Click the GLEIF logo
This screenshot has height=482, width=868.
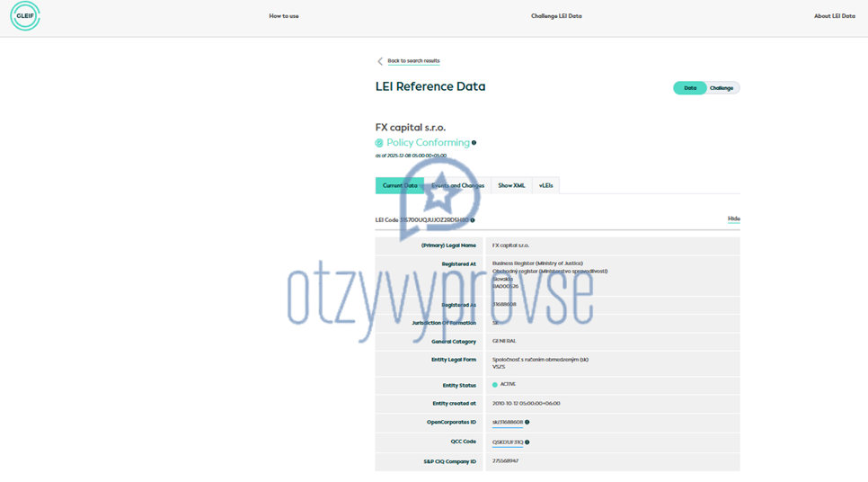point(25,15)
